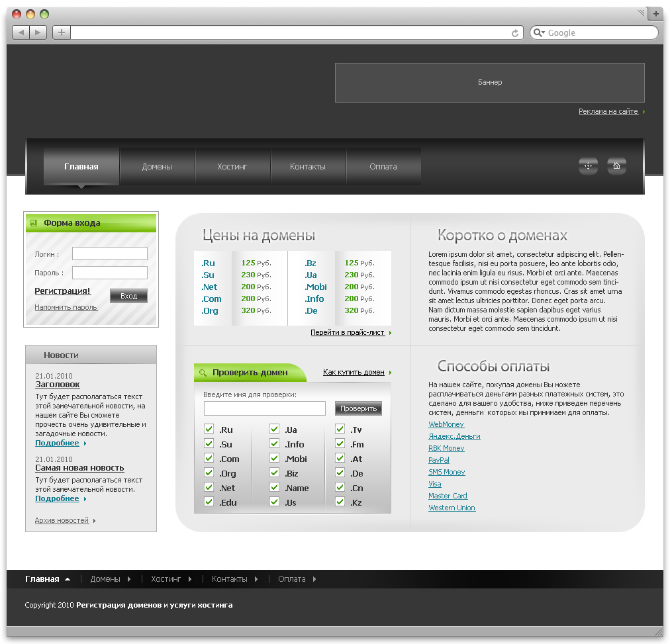Open the Регистрация! link

point(62,291)
